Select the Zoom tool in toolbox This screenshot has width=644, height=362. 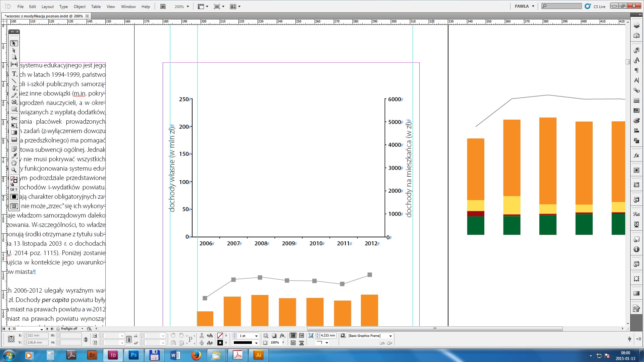[14, 170]
